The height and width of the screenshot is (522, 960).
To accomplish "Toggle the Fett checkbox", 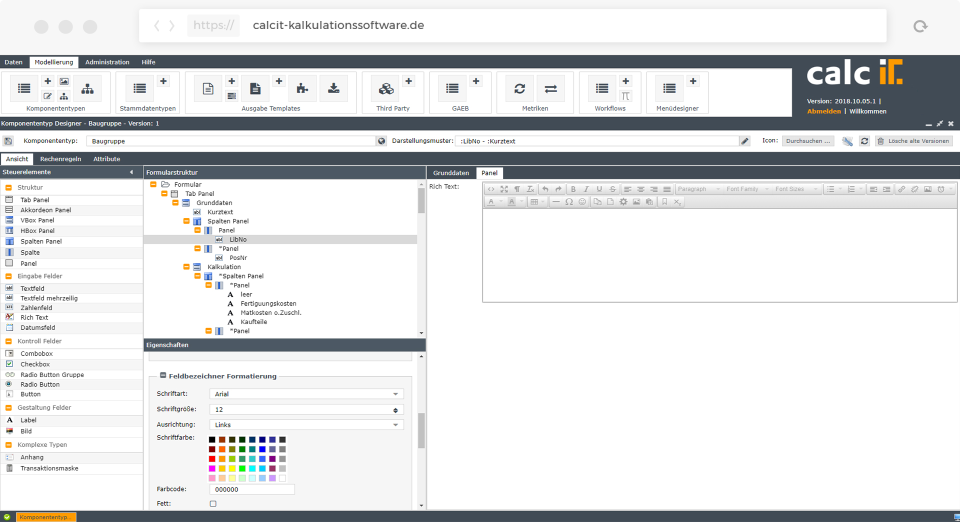I will [x=213, y=504].
